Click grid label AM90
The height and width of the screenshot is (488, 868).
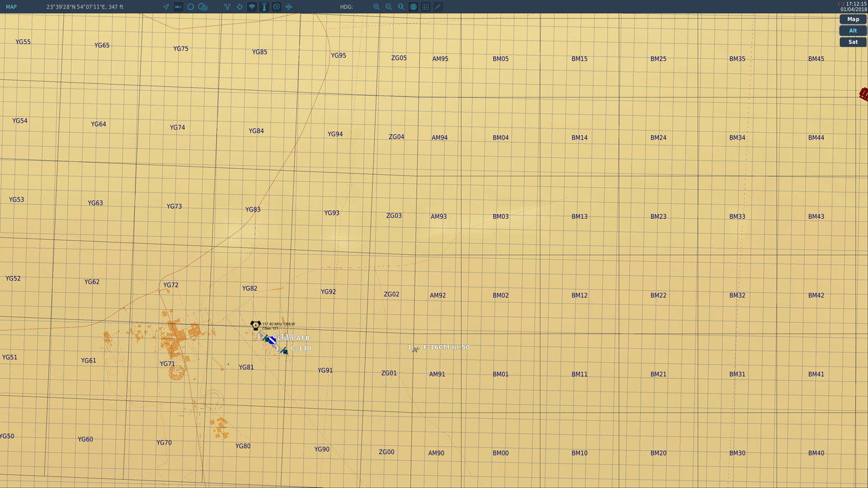[436, 453]
